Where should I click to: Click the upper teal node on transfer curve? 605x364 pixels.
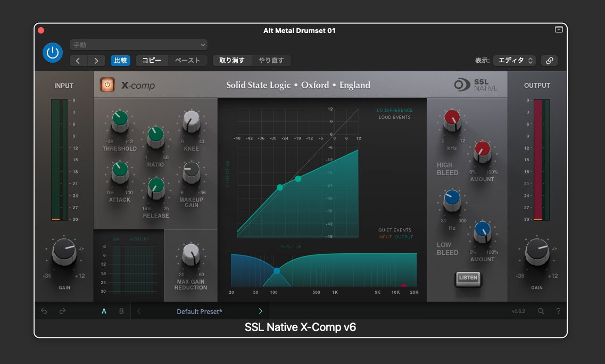coord(298,179)
